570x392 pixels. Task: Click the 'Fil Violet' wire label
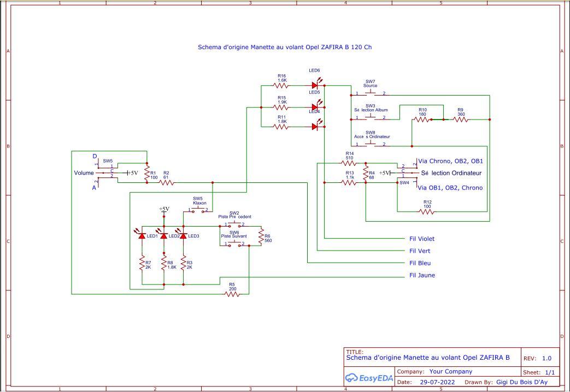(x=422, y=239)
